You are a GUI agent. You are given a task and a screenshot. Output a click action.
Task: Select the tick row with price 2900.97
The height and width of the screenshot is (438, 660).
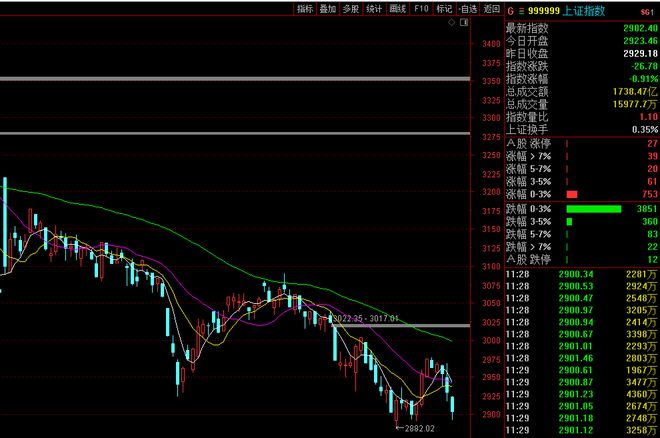[x=581, y=310]
